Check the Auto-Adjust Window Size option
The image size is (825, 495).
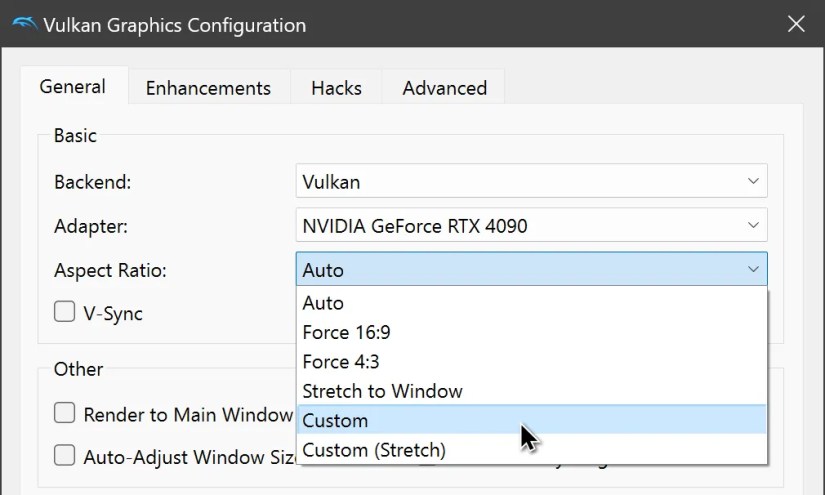coord(65,456)
